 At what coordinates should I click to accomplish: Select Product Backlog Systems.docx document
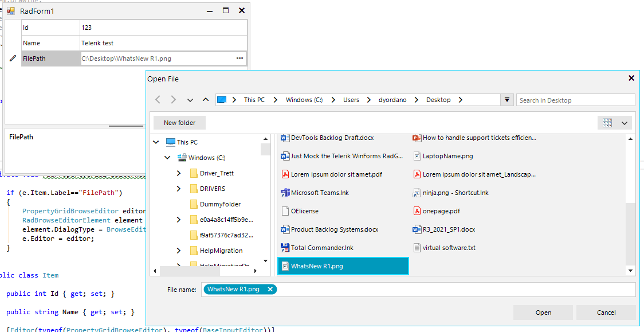(334, 229)
